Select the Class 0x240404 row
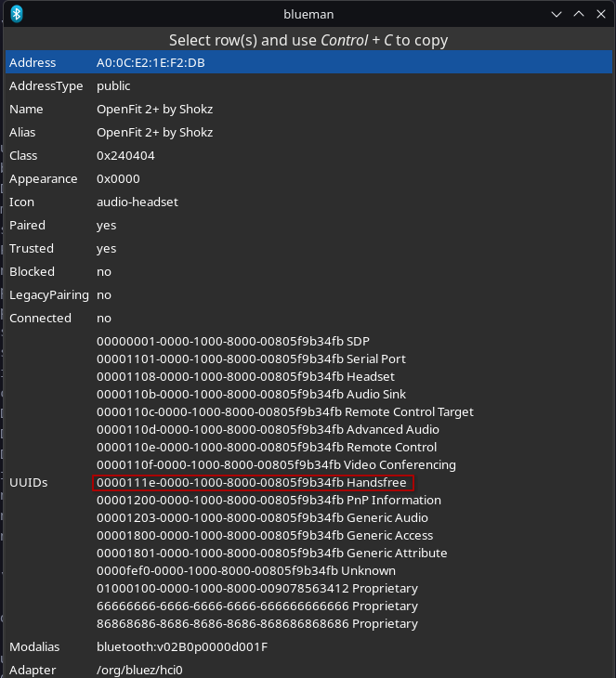This screenshot has width=616, height=678. 308,156
